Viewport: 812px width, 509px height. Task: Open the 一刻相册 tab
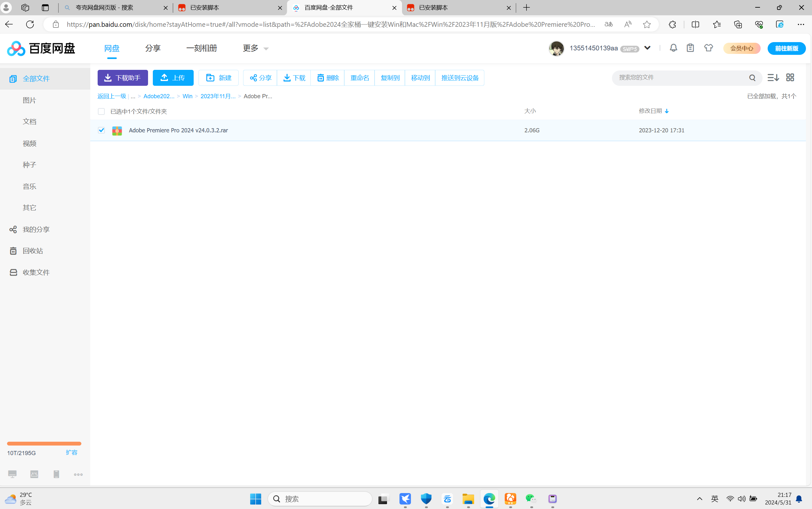point(201,48)
